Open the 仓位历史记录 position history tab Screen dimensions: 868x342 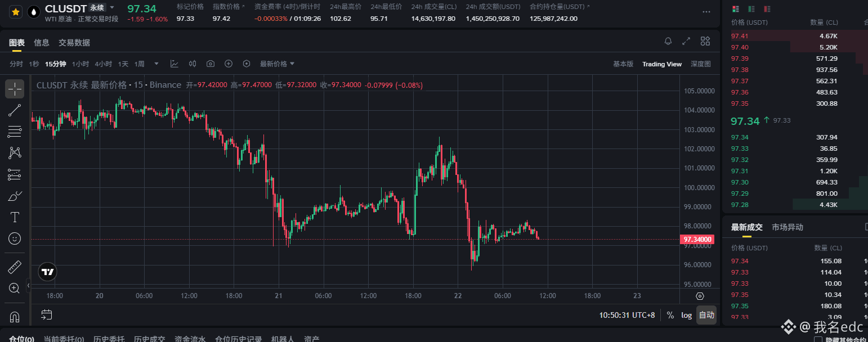pos(238,339)
